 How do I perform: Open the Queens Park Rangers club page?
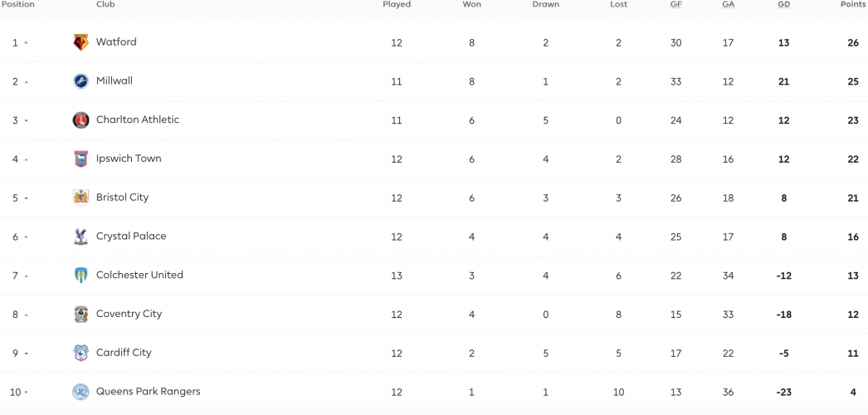tap(149, 391)
